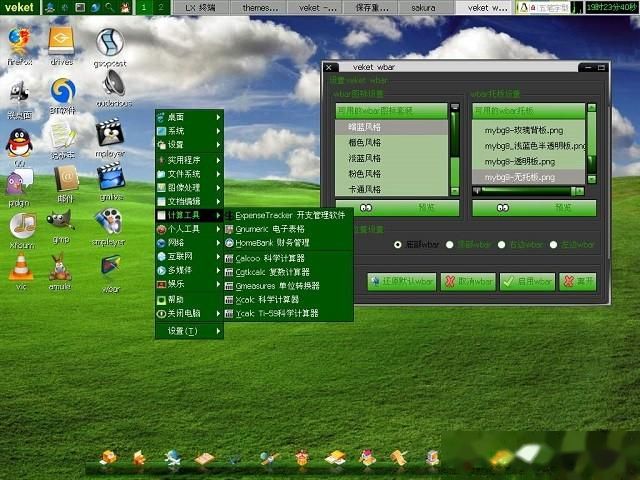Screen dimensions: 640x480
Task: Select the 右边wbar radio button
Action: [x=501, y=244]
